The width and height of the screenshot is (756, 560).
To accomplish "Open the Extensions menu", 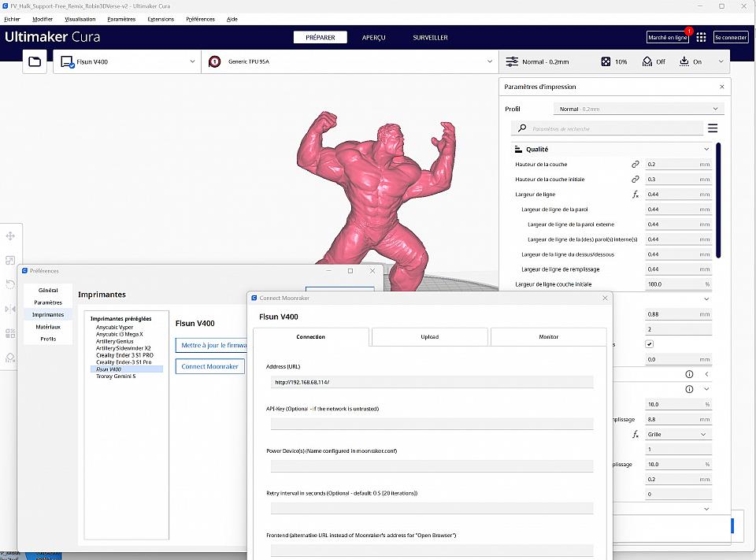I will pos(161,19).
